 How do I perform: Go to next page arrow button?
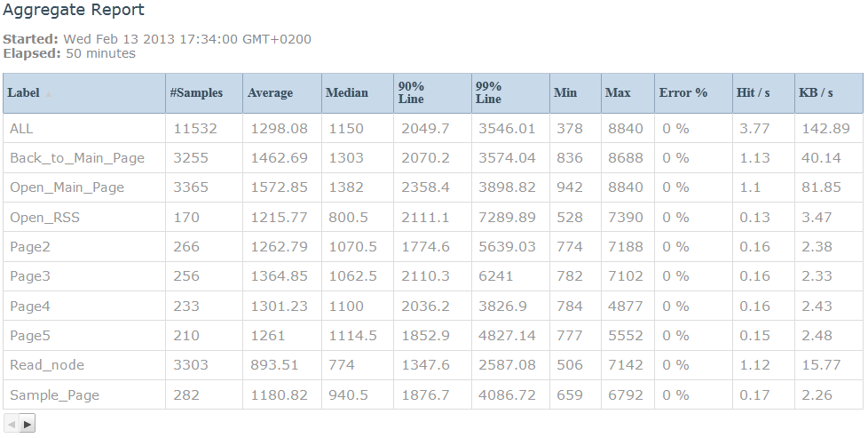click(x=28, y=424)
